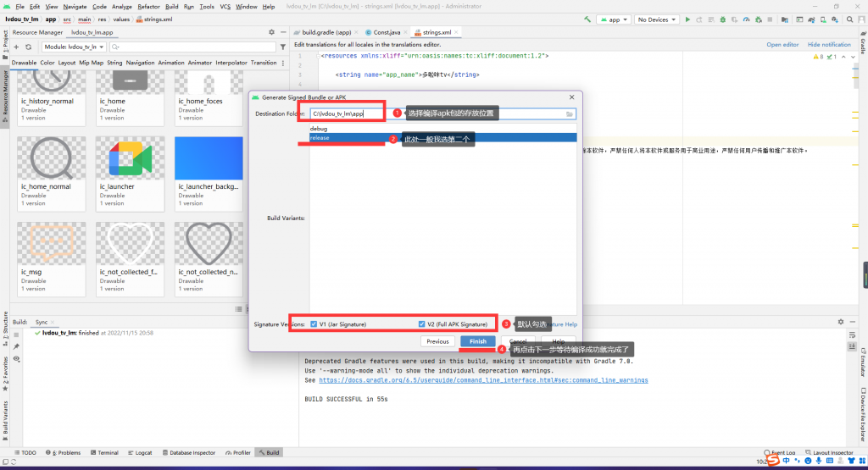
Task: Click the Finish button
Action: point(478,341)
